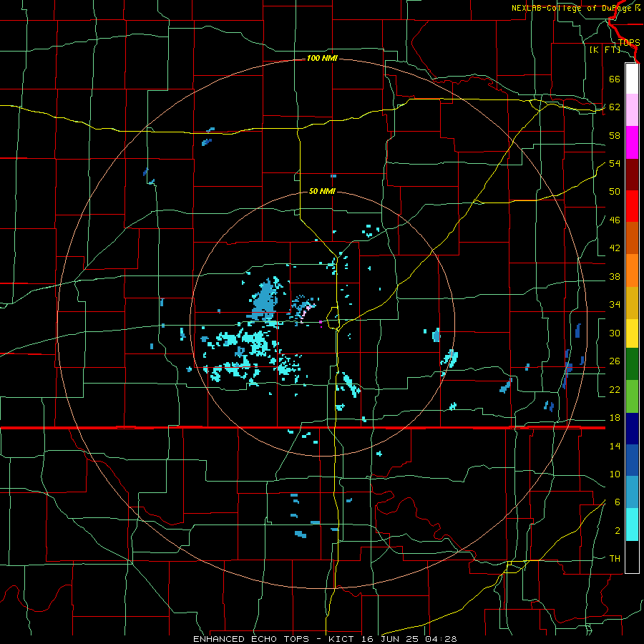644x644 pixels.
Task: Click the legend value "10"
Action: tap(615, 474)
